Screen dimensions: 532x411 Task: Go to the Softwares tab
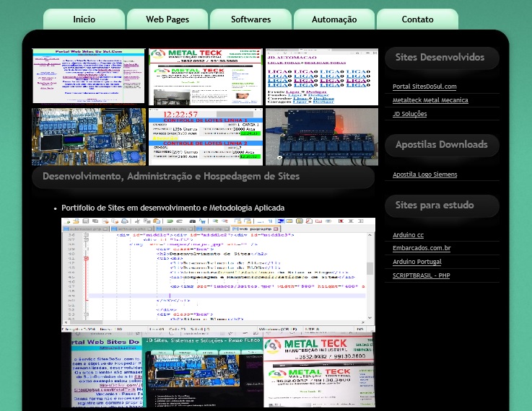point(250,19)
